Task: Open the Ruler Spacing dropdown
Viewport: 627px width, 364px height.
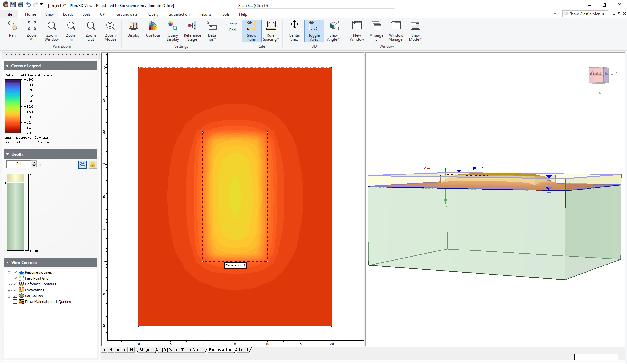Action: click(271, 30)
